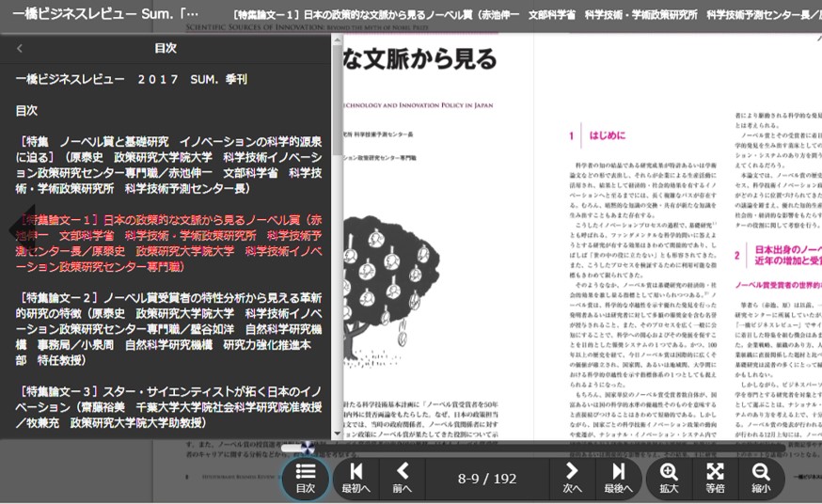Click the はじめに section heading
Image resolution: width=822 pixels, height=504 pixels.
607,135
